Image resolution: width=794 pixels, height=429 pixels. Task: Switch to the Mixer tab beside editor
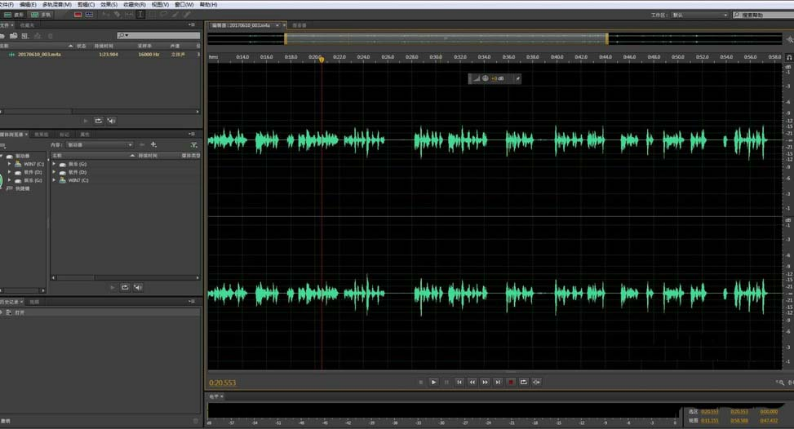coord(300,25)
